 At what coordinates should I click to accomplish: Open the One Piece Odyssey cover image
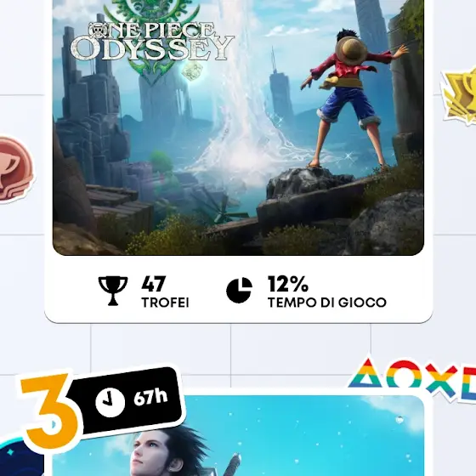238,127
